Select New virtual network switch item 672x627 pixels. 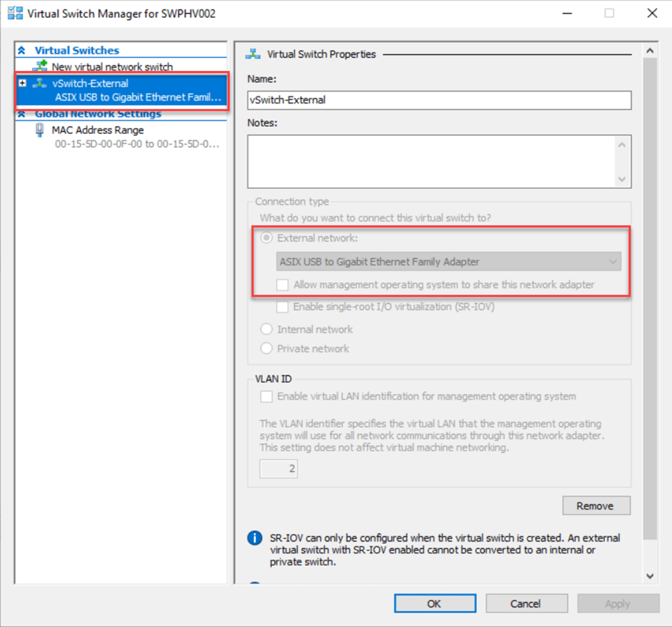pos(112,66)
